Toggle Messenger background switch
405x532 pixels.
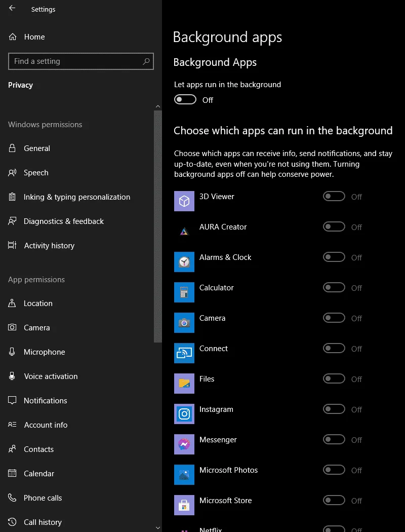click(334, 439)
